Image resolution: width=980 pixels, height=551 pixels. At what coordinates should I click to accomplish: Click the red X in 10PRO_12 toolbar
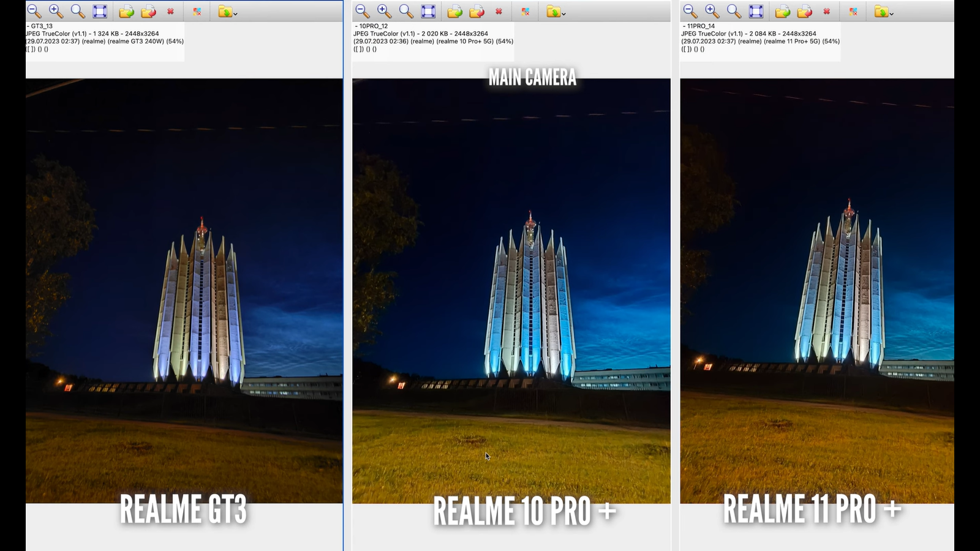[x=499, y=12]
